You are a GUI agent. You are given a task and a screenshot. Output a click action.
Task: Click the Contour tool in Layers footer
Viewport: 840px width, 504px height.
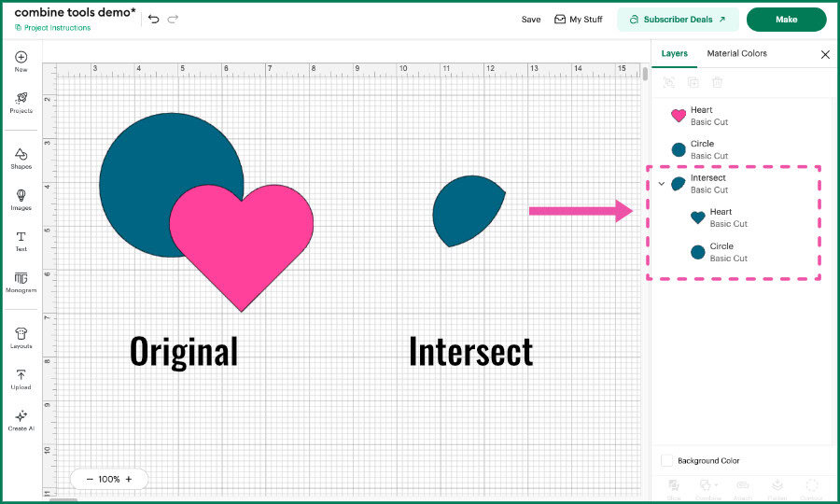click(812, 489)
